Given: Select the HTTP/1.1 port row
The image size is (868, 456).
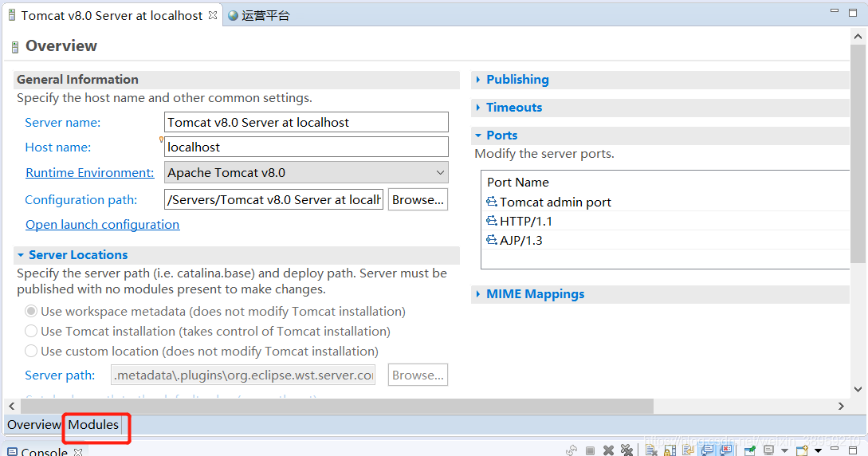Looking at the screenshot, I should [x=666, y=221].
